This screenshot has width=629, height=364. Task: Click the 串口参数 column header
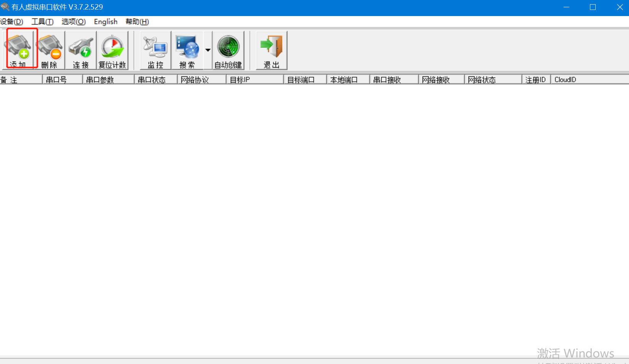pos(108,80)
